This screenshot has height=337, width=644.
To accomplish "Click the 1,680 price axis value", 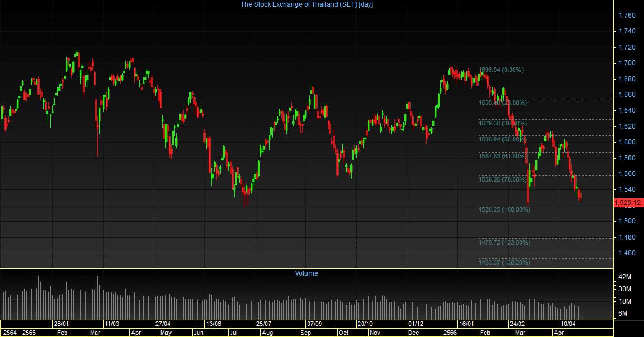I will 627,79.
